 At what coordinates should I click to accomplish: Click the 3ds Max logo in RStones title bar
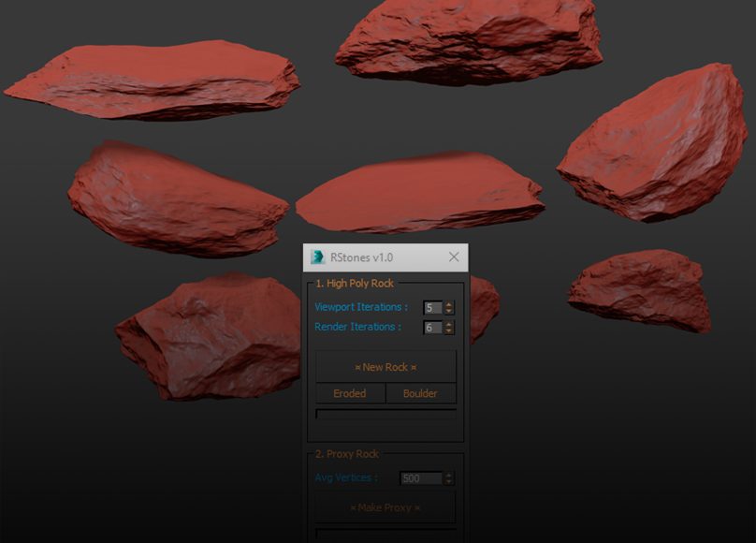318,257
